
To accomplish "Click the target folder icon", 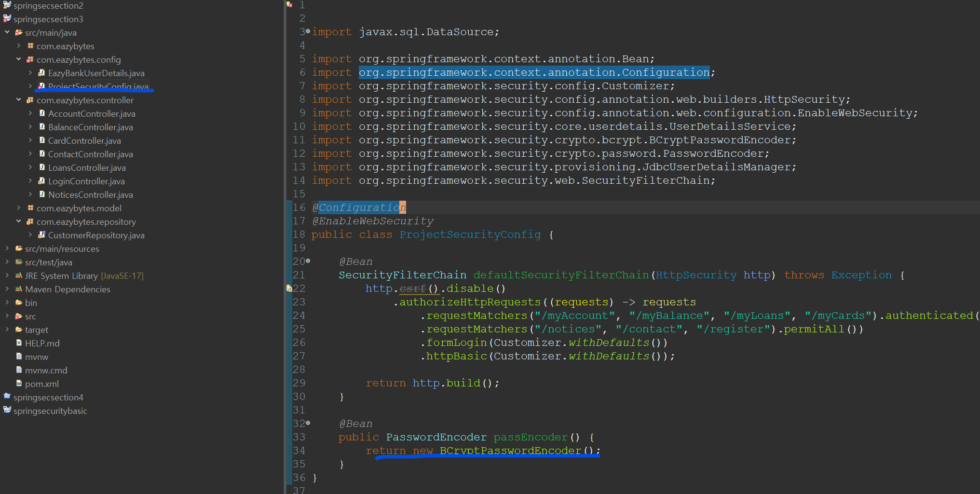I will 19,329.
